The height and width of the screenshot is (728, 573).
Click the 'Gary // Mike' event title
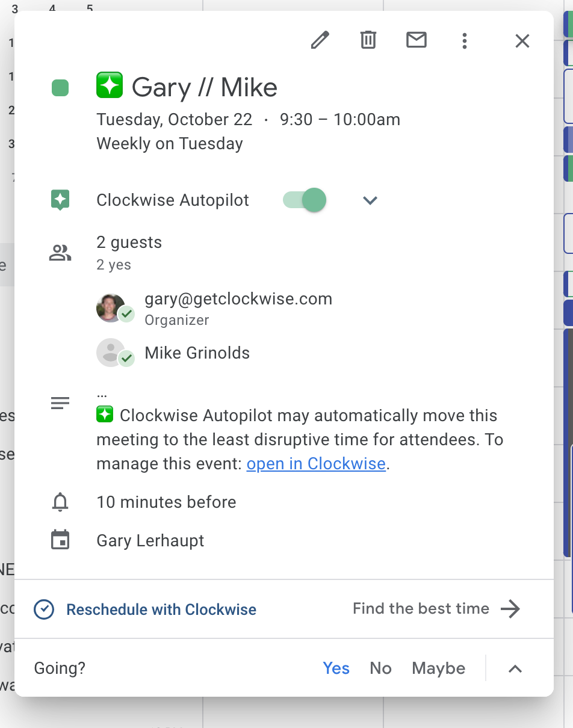[205, 87]
